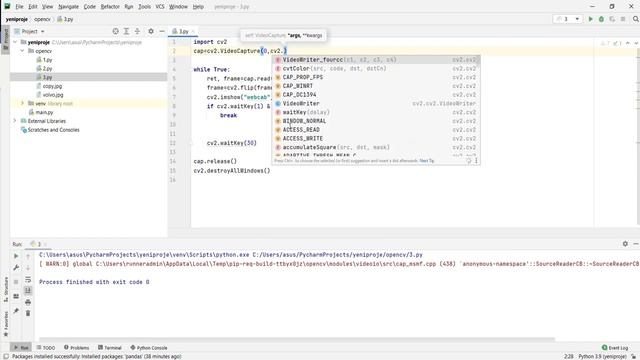Expand all icon in Project panel header
The image size is (640, 360).
tap(127, 31)
